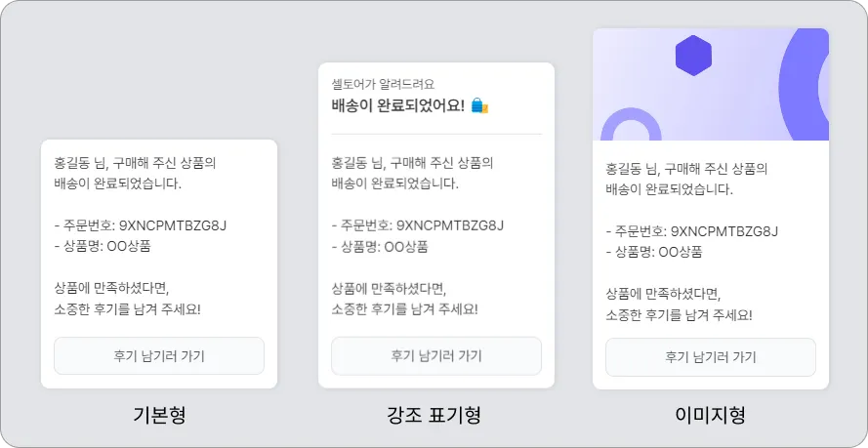Select the 이미지형 label
The width and height of the screenshot is (868, 448).
[710, 416]
